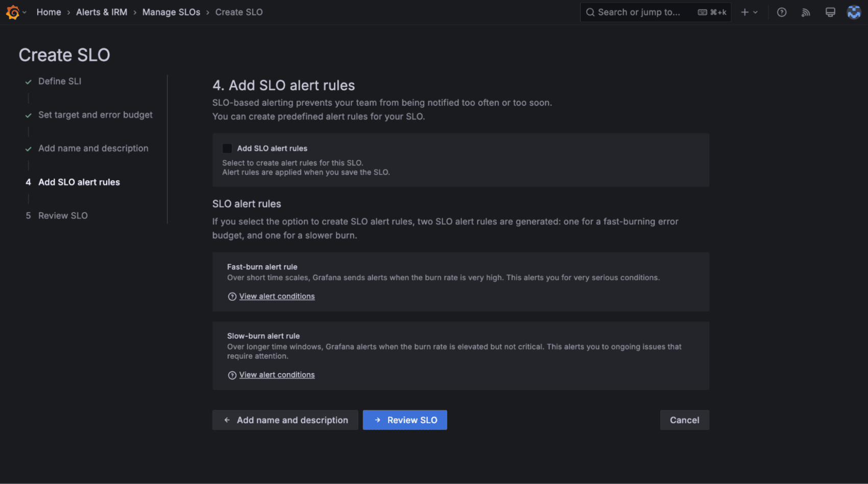Image resolution: width=868 pixels, height=484 pixels.
Task: Open the news feed RSS icon
Action: point(806,12)
